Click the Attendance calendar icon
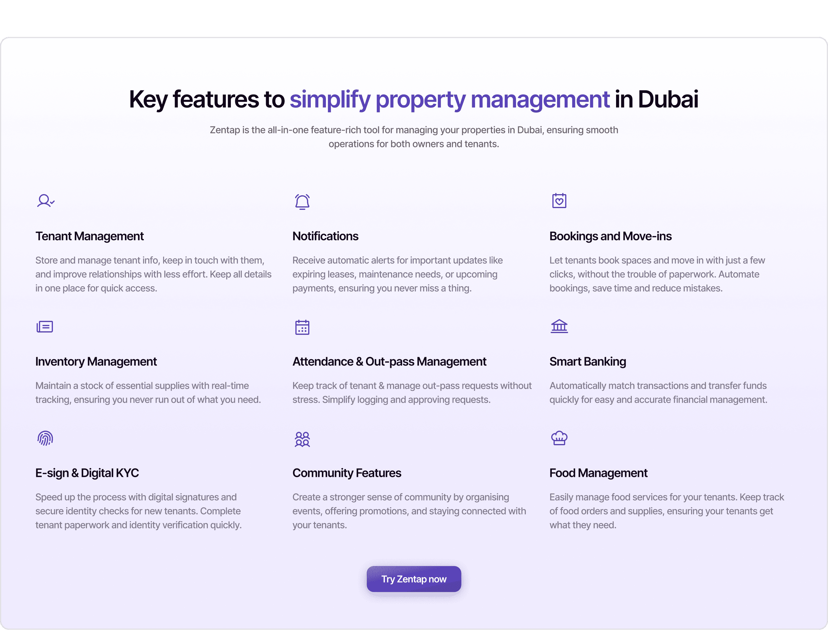The height and width of the screenshot is (644, 828). tap(302, 327)
